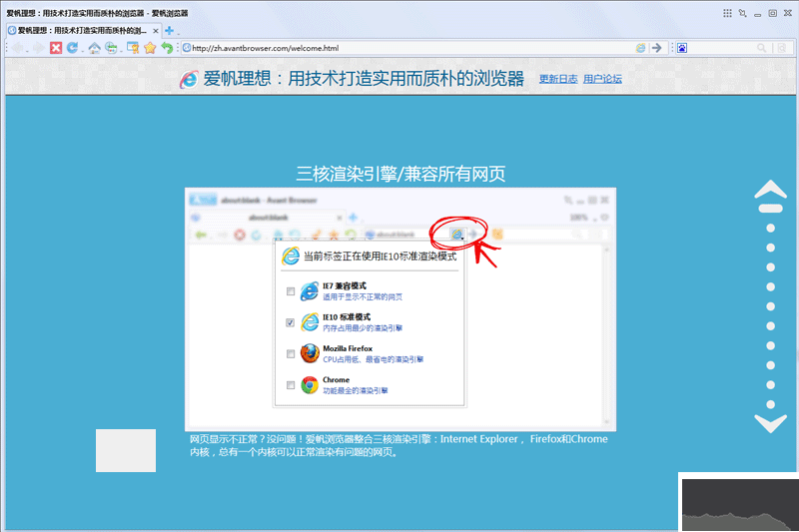Click the 当前标签正在使用IE10标准渲染模式 text
Viewport: 799px width, 532px height.
tap(381, 257)
